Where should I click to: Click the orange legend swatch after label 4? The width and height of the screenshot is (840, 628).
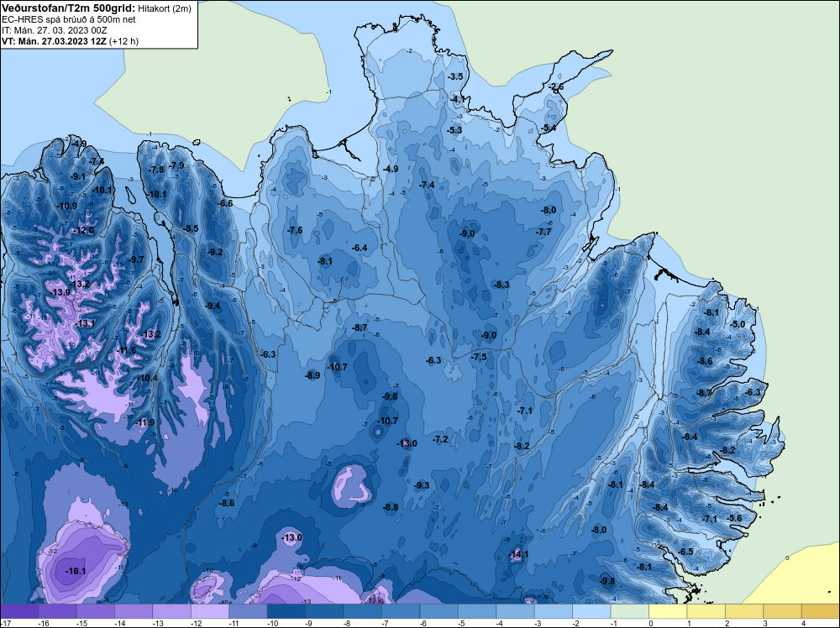(x=821, y=611)
